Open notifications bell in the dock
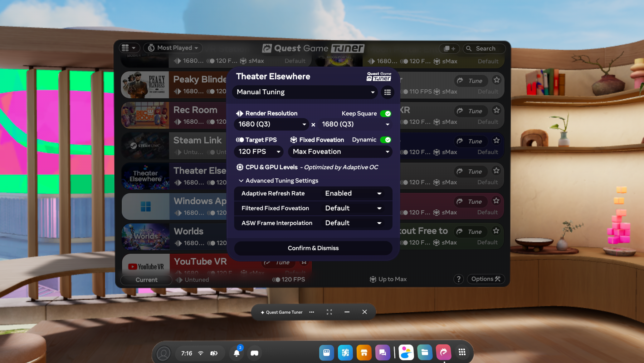The height and width of the screenshot is (363, 644). (237, 353)
